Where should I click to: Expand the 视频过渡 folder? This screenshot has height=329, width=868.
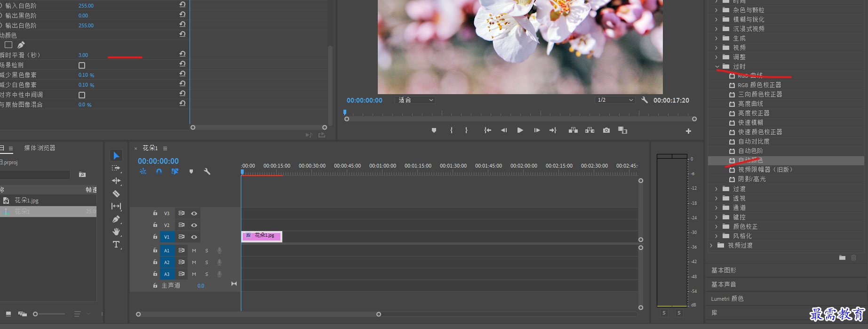711,245
